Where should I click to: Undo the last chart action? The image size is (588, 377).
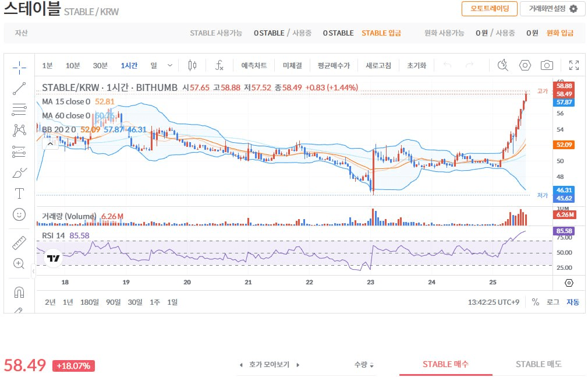447,65
